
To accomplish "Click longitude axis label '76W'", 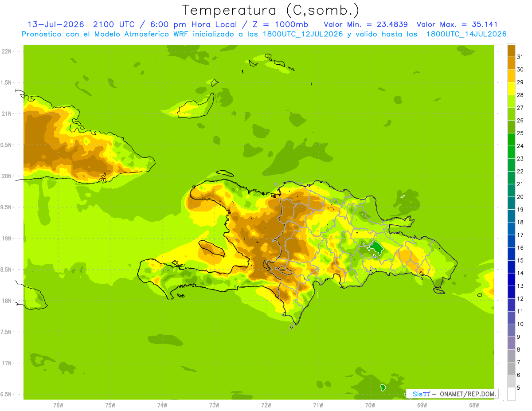I will click(58, 405).
